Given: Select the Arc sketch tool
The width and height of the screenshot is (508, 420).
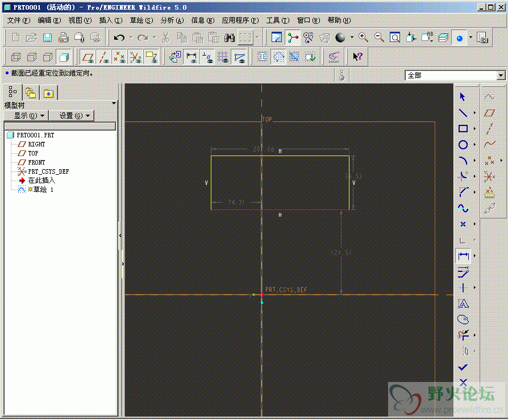Looking at the screenshot, I should [463, 160].
